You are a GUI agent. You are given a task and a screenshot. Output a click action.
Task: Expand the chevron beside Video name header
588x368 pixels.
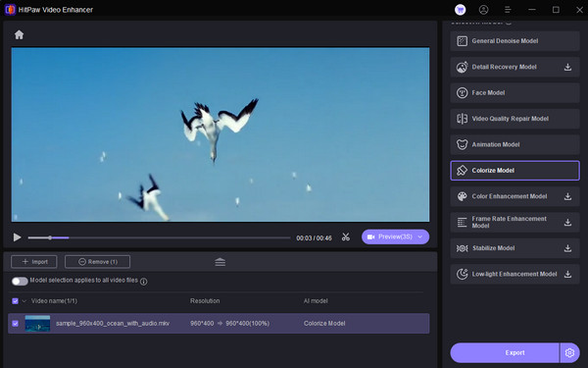point(24,301)
